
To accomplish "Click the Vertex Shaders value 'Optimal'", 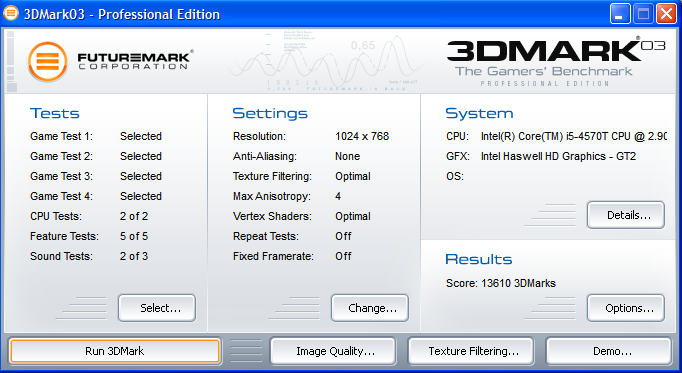I will point(353,216).
